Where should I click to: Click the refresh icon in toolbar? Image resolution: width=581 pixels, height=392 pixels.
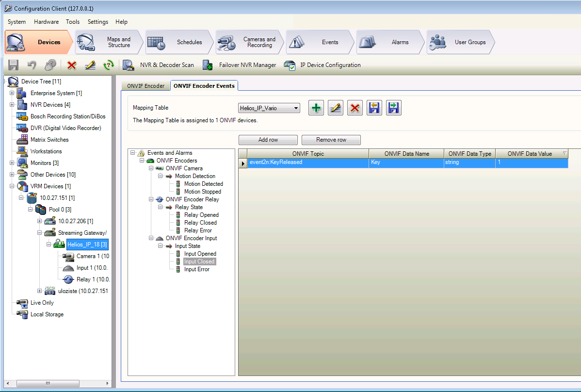pyautogui.click(x=109, y=65)
